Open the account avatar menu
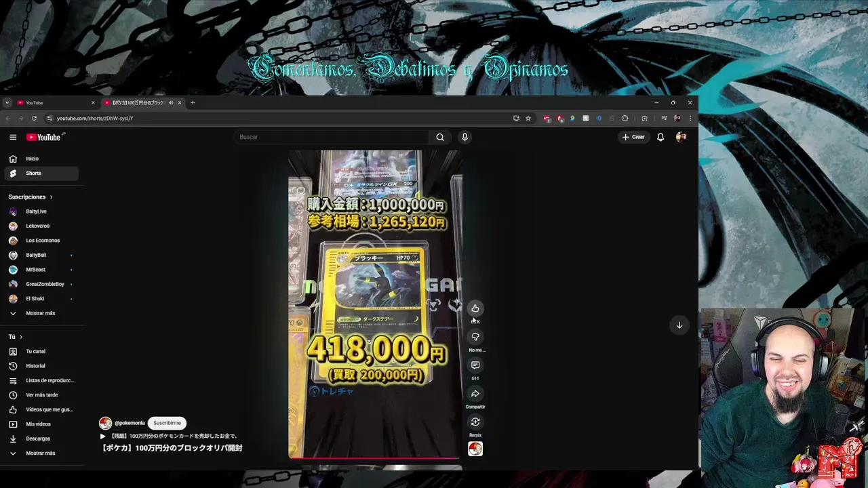 681,137
